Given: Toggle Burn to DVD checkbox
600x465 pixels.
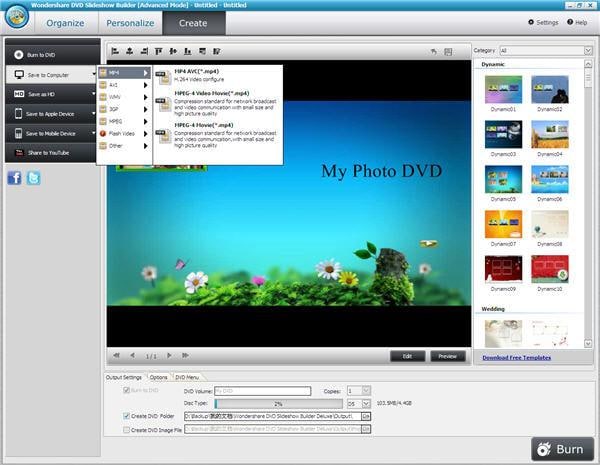Looking at the screenshot, I should pos(126,390).
